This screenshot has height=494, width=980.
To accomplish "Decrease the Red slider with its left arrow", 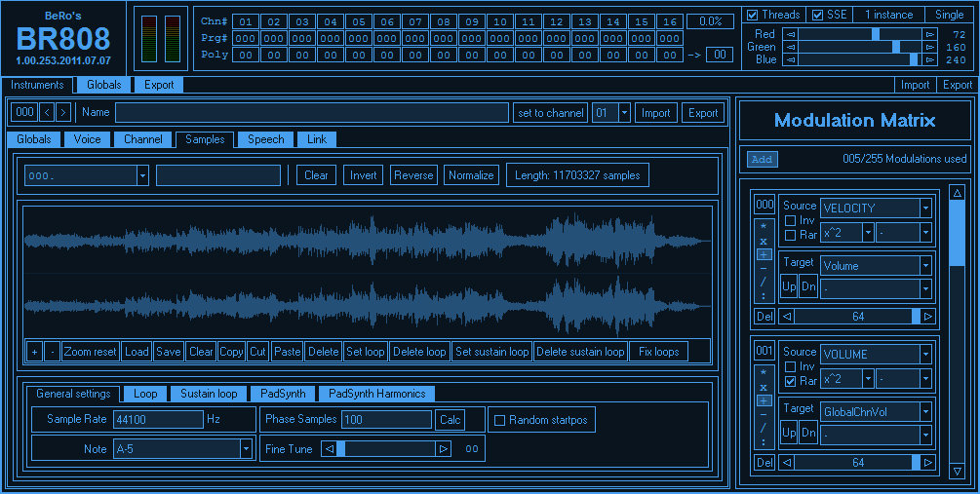I will click(791, 34).
